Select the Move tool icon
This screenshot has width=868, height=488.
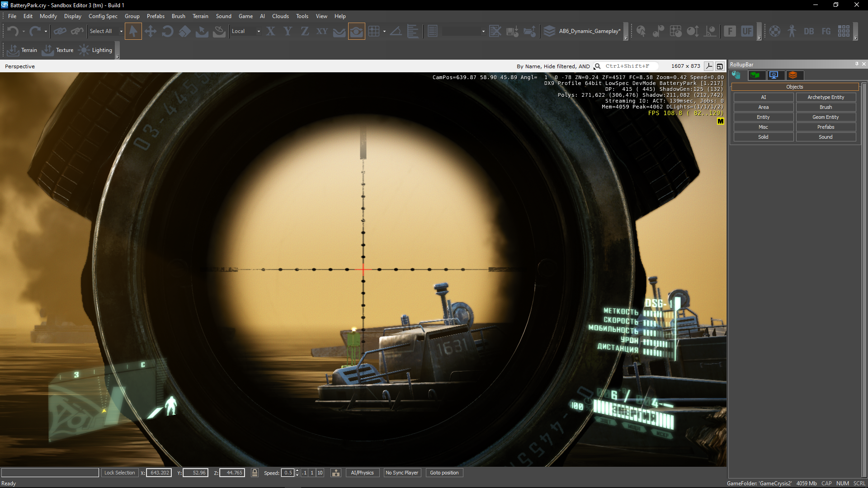pos(150,31)
